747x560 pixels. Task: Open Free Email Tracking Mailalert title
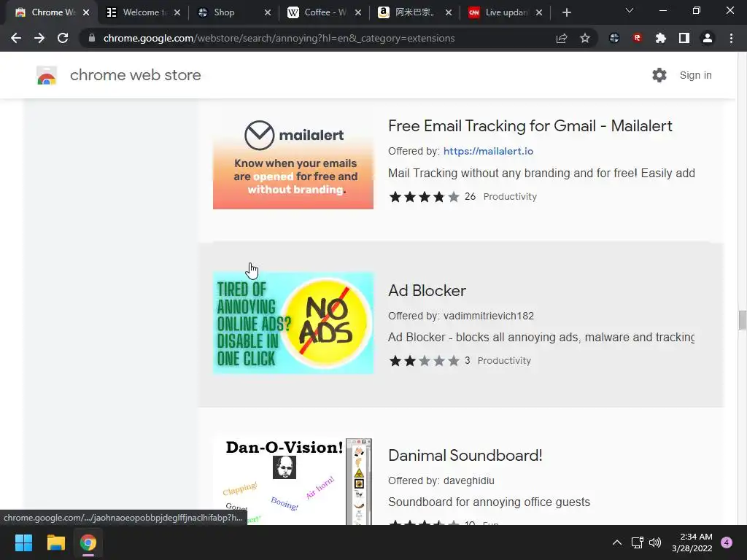(x=530, y=125)
